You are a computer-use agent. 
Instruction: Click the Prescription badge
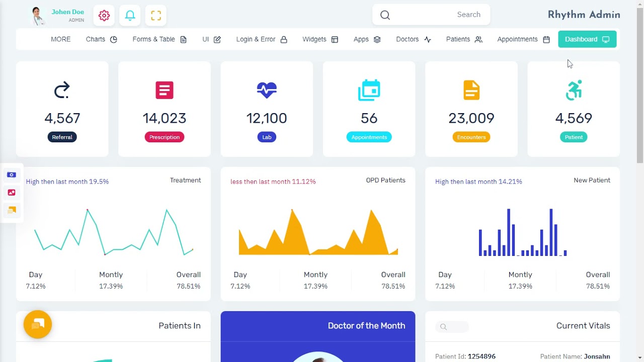tap(165, 137)
